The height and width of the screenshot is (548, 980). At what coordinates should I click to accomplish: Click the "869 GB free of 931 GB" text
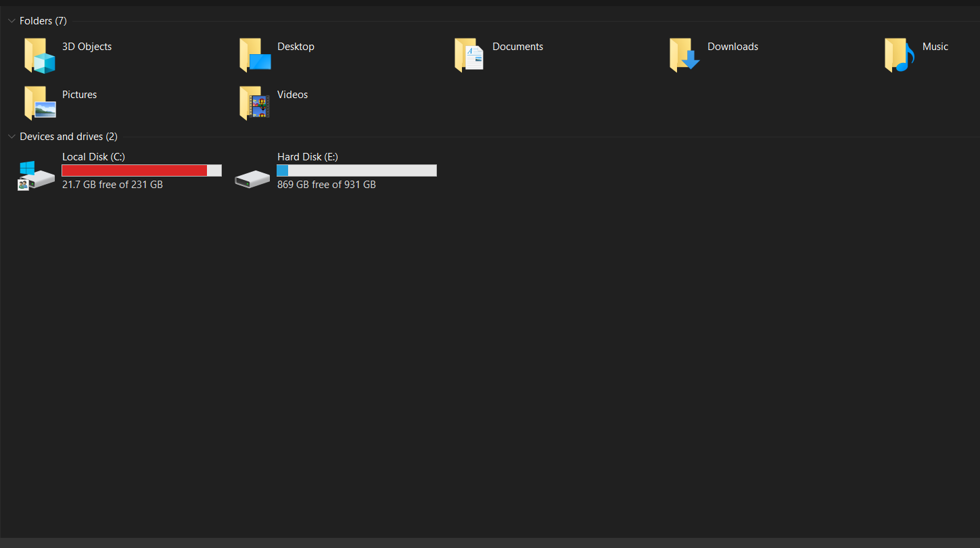[x=326, y=185]
